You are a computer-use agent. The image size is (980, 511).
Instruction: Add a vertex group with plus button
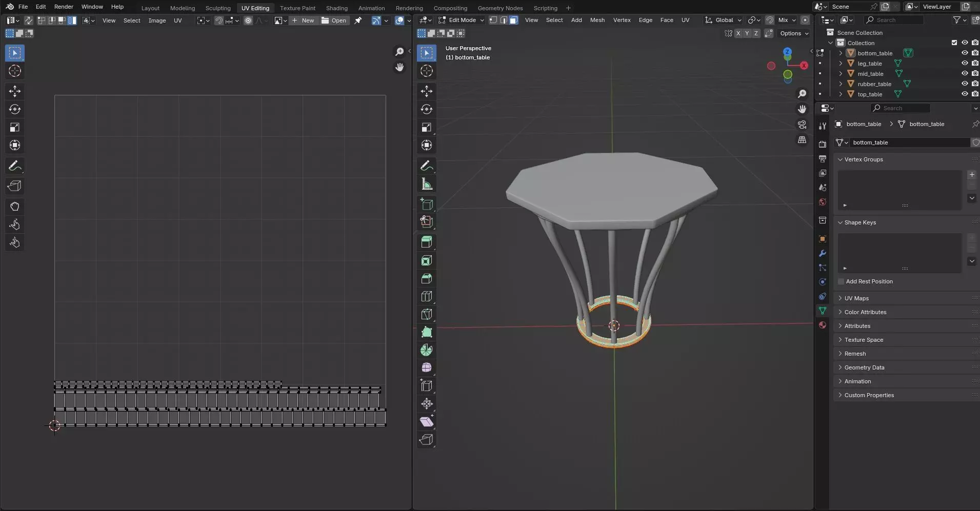click(972, 175)
